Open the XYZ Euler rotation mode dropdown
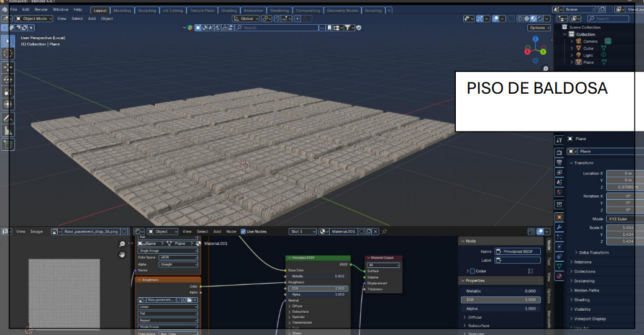 (625, 219)
